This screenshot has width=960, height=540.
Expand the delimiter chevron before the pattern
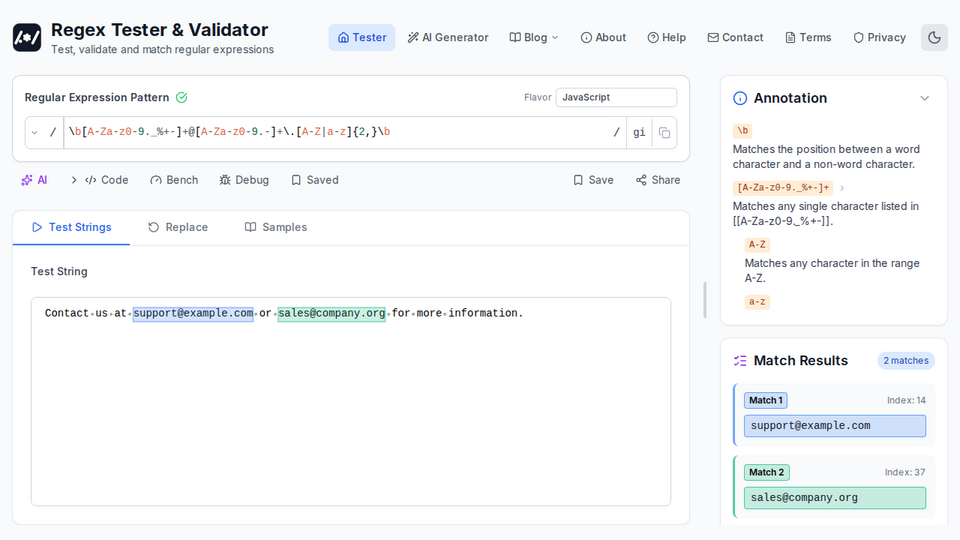34,132
